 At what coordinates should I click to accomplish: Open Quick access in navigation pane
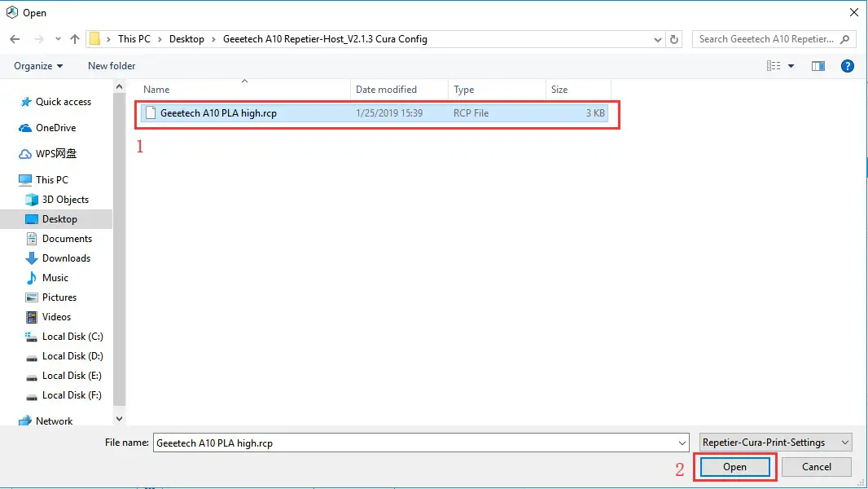click(x=64, y=102)
